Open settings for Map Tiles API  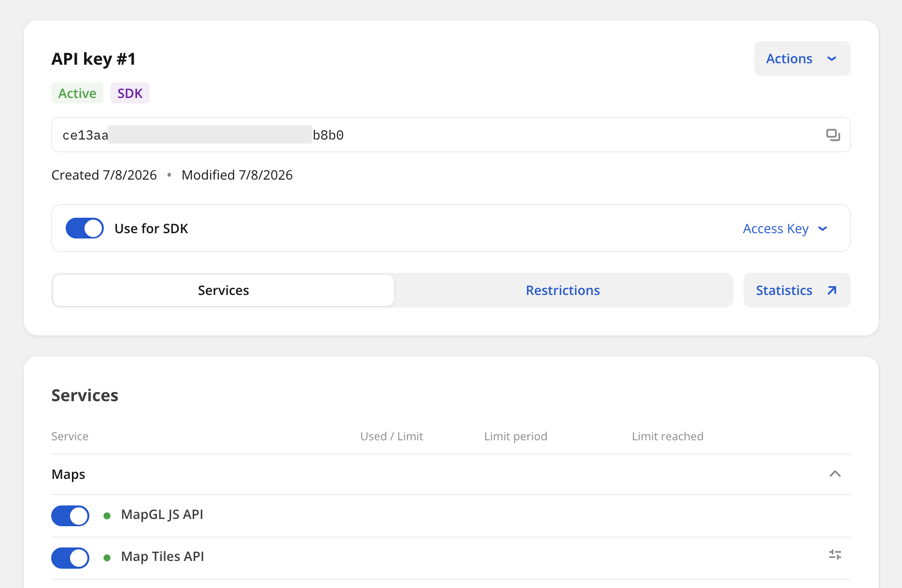click(x=835, y=555)
